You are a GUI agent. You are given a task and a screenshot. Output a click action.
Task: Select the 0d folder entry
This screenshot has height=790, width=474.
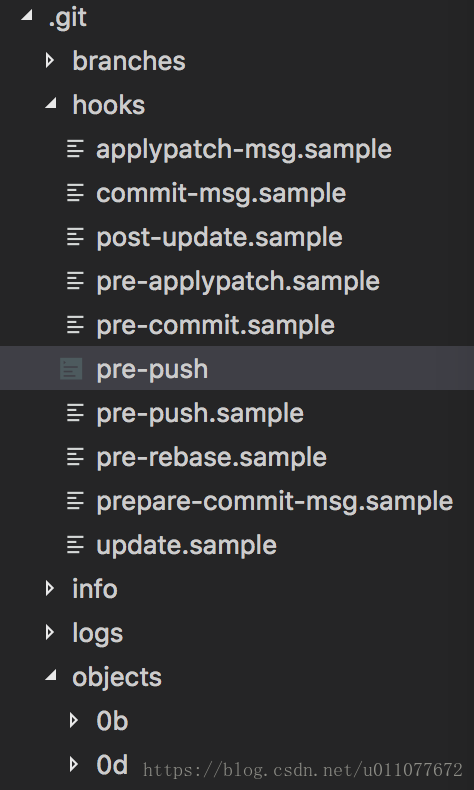click(112, 765)
